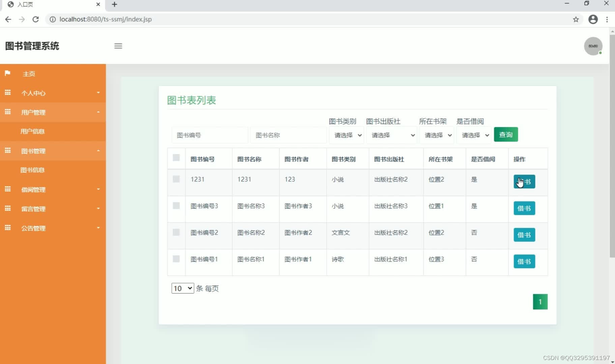Screen dimensions: 615x364
Task: Open the 所在书架 filter dropdown
Action: 437,135
